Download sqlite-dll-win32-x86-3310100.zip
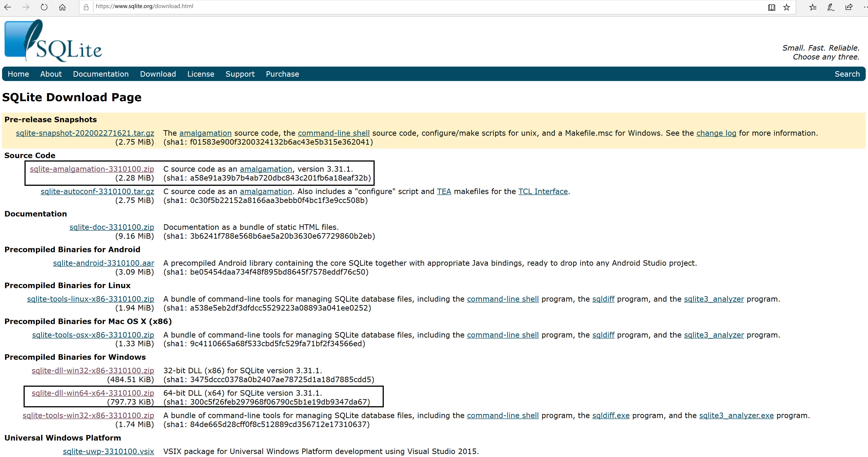The image size is (868, 457). (93, 371)
